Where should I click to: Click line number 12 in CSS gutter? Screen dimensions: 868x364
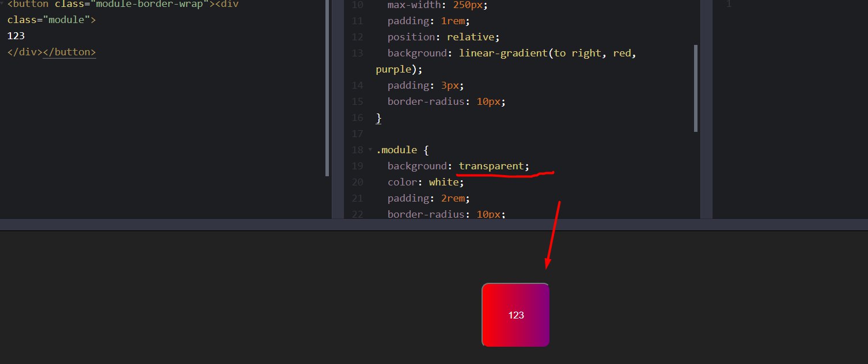click(x=357, y=37)
